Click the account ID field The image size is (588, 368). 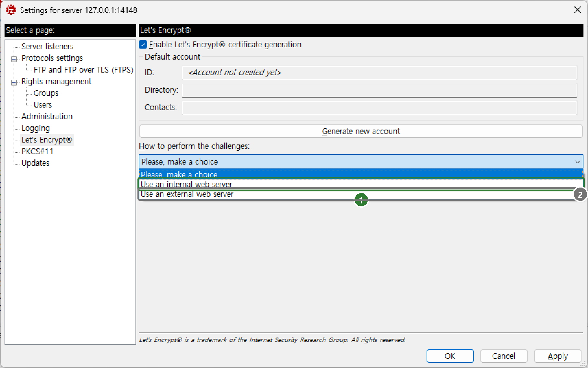pos(380,73)
